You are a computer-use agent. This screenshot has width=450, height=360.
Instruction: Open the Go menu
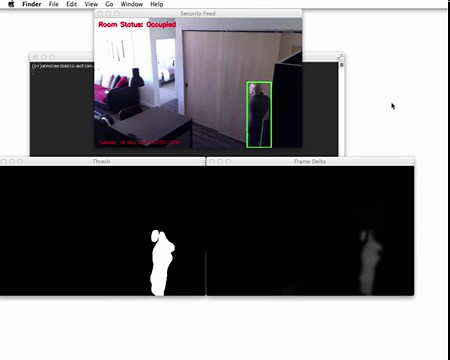109,4
